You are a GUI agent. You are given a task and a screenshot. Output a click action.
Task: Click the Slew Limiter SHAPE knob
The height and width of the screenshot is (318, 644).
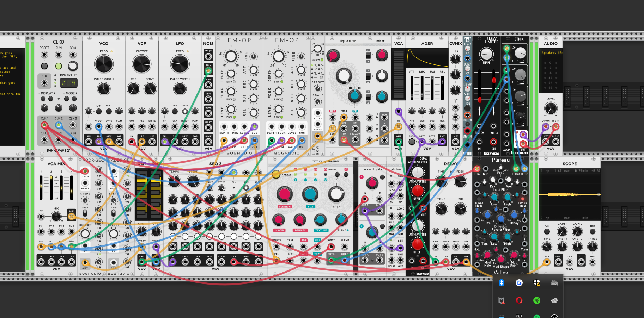[486, 54]
